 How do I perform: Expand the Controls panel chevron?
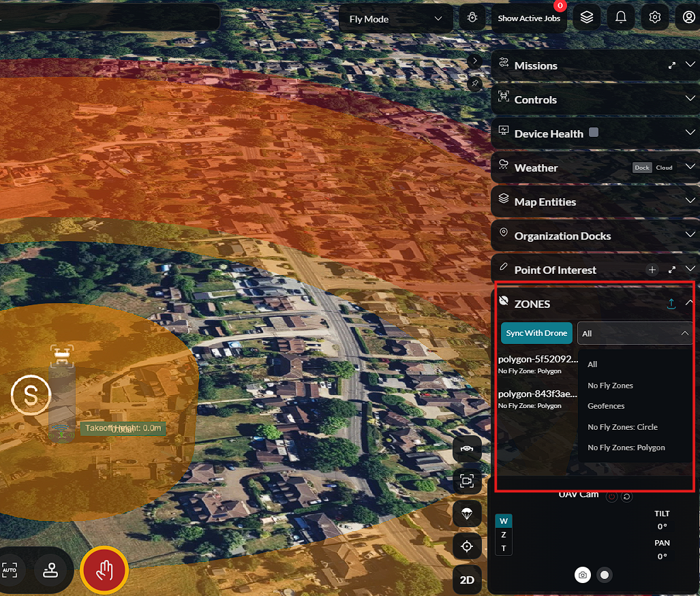tap(690, 98)
